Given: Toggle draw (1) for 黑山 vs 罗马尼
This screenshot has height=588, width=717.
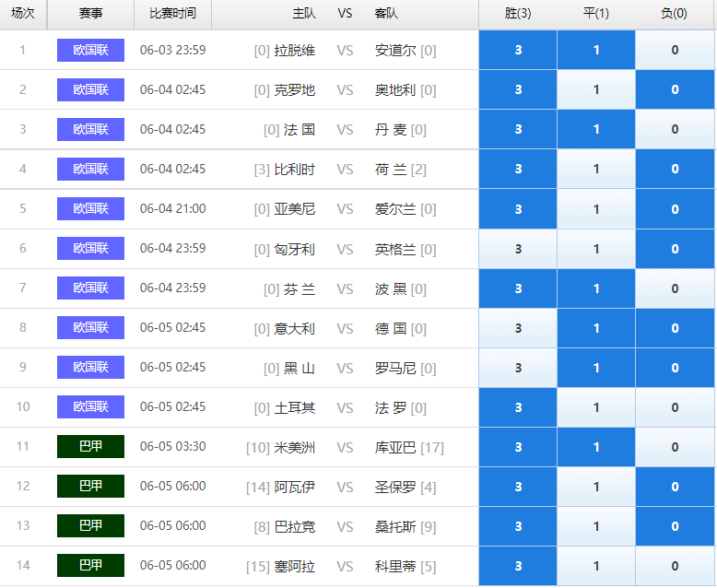Looking at the screenshot, I should point(596,368).
